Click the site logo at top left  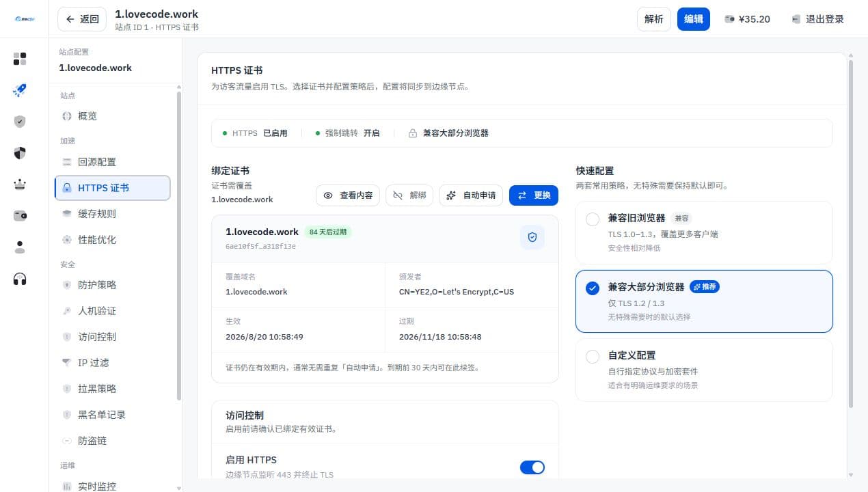(25, 19)
